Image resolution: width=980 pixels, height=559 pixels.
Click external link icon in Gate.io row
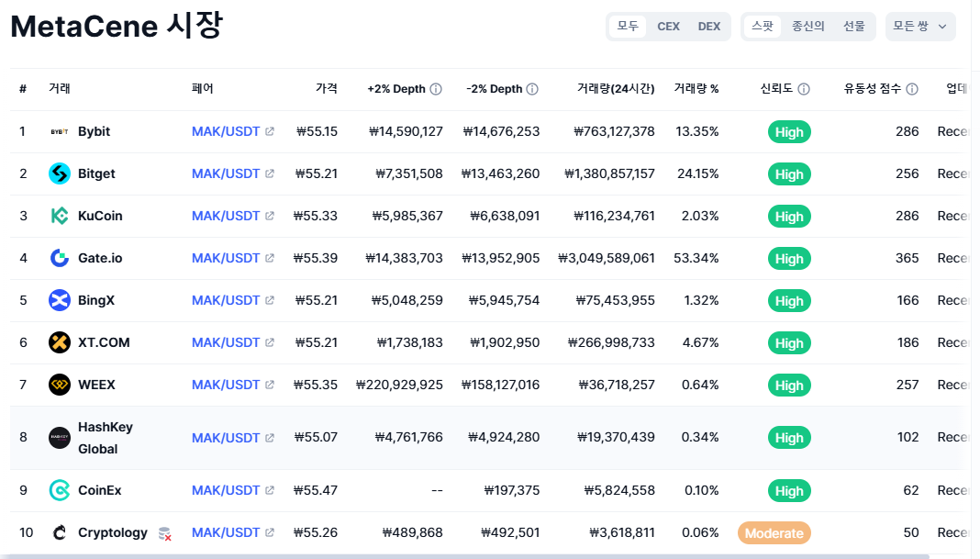[270, 258]
